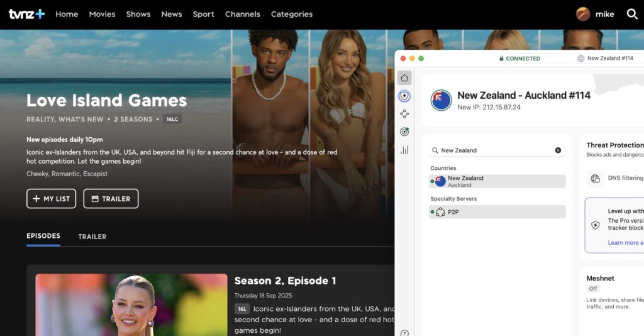Viewport: 644px width, 336px height.
Task: Click the Meshnet heading
Action: point(600,278)
